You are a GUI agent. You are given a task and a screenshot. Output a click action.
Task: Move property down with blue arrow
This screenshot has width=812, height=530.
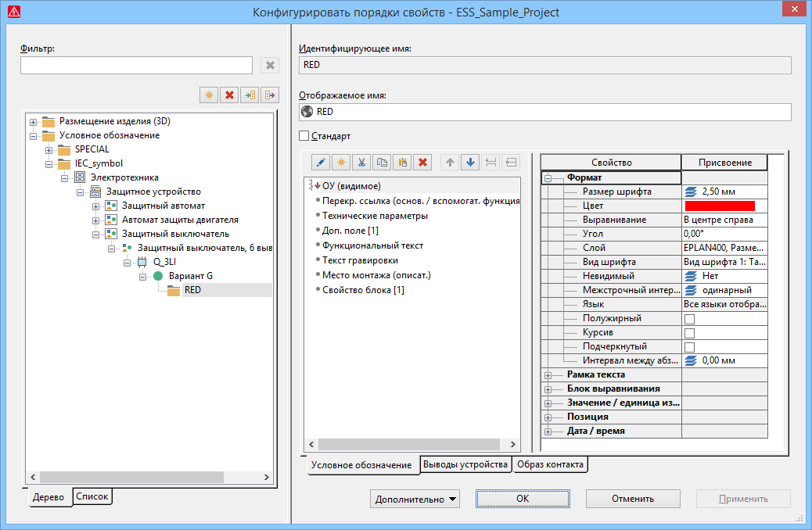click(470, 163)
